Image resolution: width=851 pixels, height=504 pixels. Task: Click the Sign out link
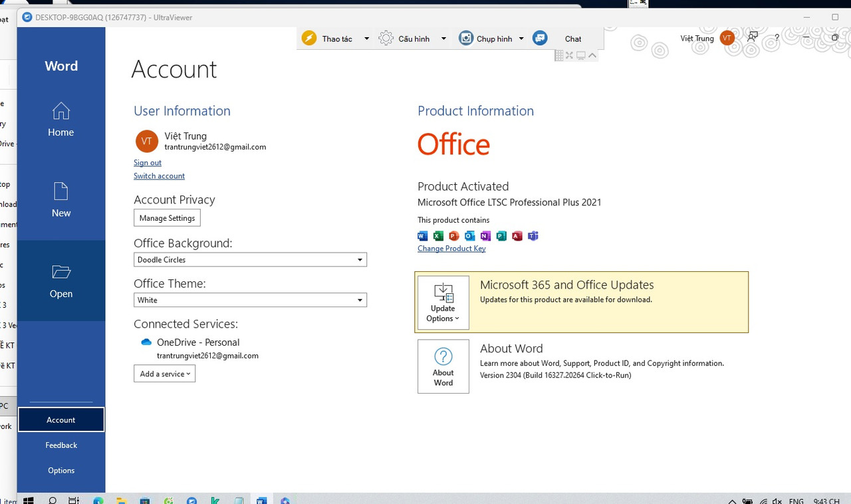[x=148, y=163]
